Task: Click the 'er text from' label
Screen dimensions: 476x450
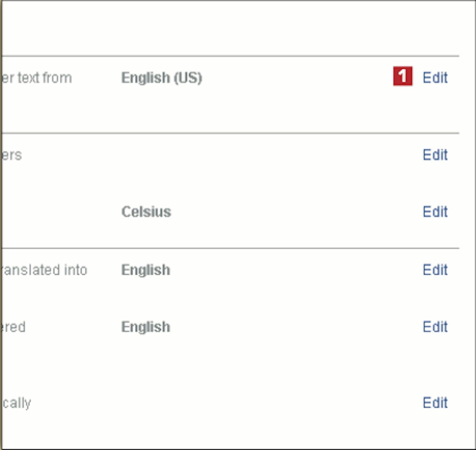Action: (x=37, y=78)
